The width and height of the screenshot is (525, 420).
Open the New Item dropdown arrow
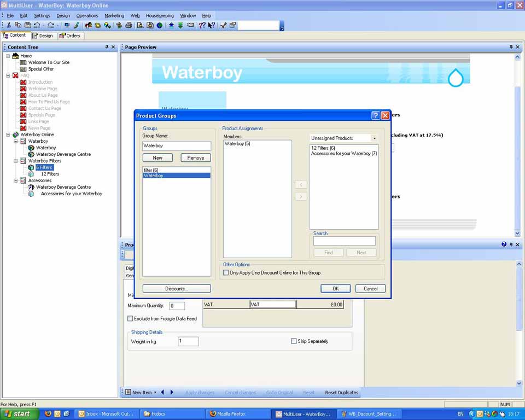(155, 393)
